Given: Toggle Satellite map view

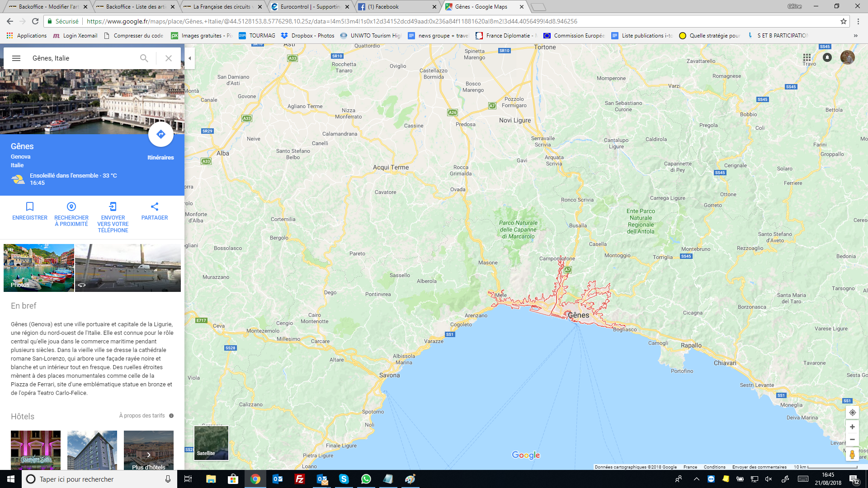Looking at the screenshot, I should point(211,443).
